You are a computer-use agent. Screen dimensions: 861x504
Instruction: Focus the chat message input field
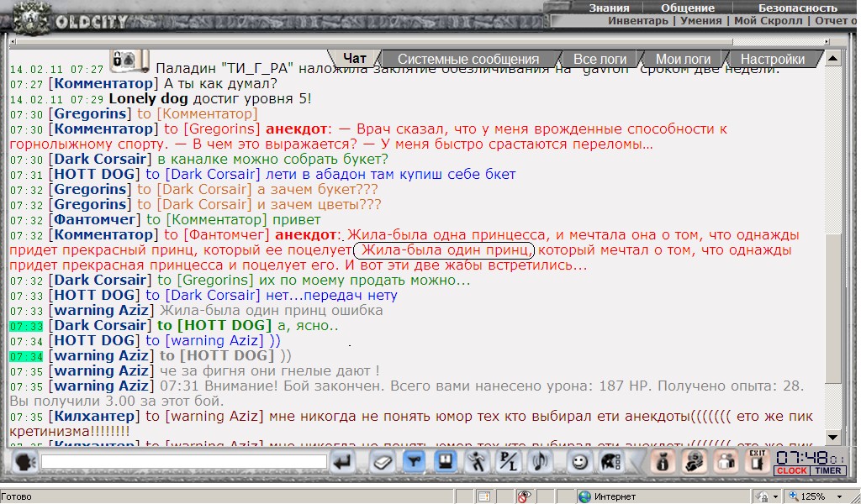(x=184, y=462)
